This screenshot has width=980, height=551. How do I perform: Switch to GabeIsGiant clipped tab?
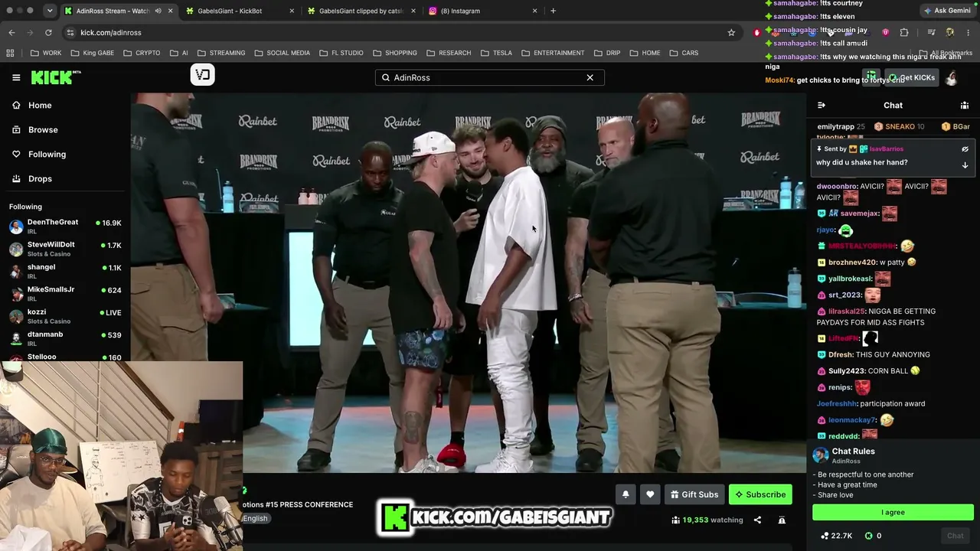tap(360, 11)
